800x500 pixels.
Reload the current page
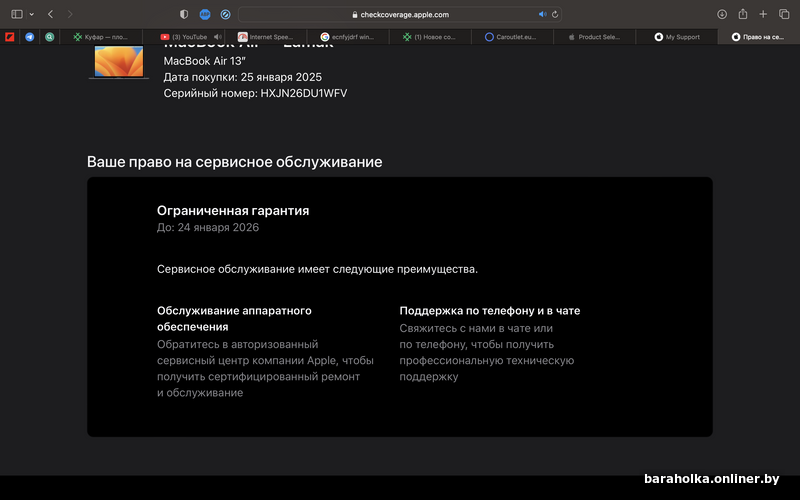click(x=555, y=14)
